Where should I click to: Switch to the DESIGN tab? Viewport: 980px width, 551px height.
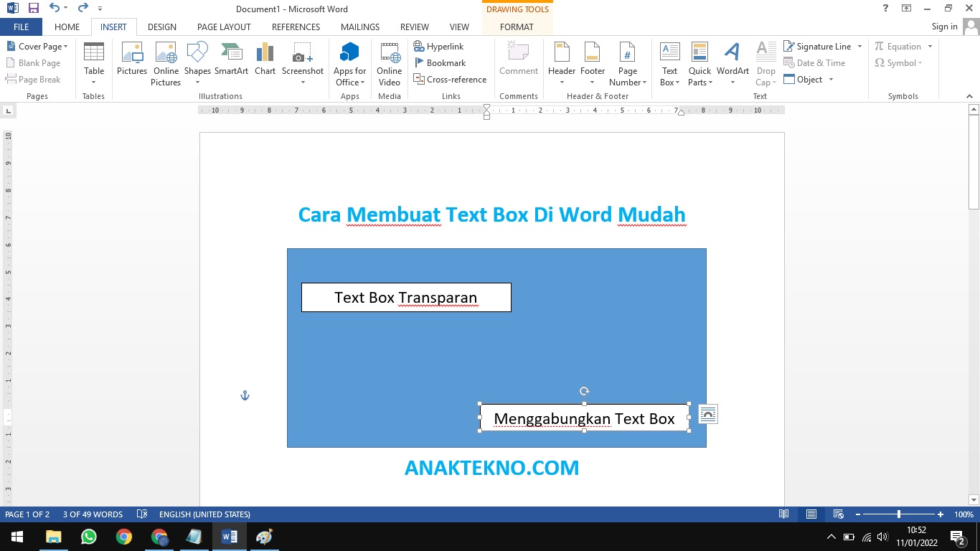pyautogui.click(x=162, y=27)
